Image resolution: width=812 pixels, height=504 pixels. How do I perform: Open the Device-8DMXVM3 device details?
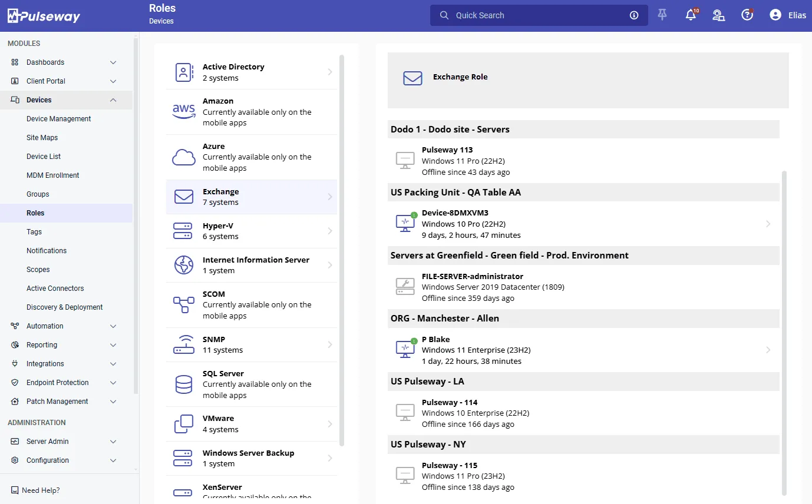pos(583,224)
